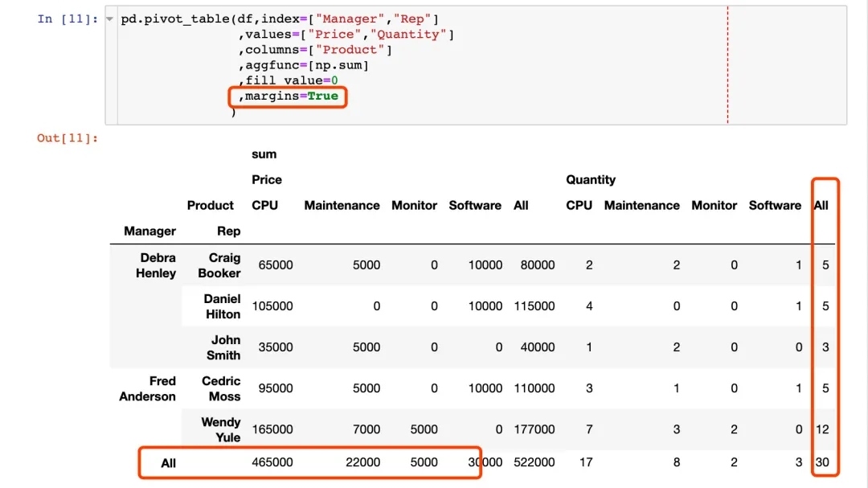The width and height of the screenshot is (868, 488).
Task: Click the In [11] input prompt
Action: tap(68, 18)
